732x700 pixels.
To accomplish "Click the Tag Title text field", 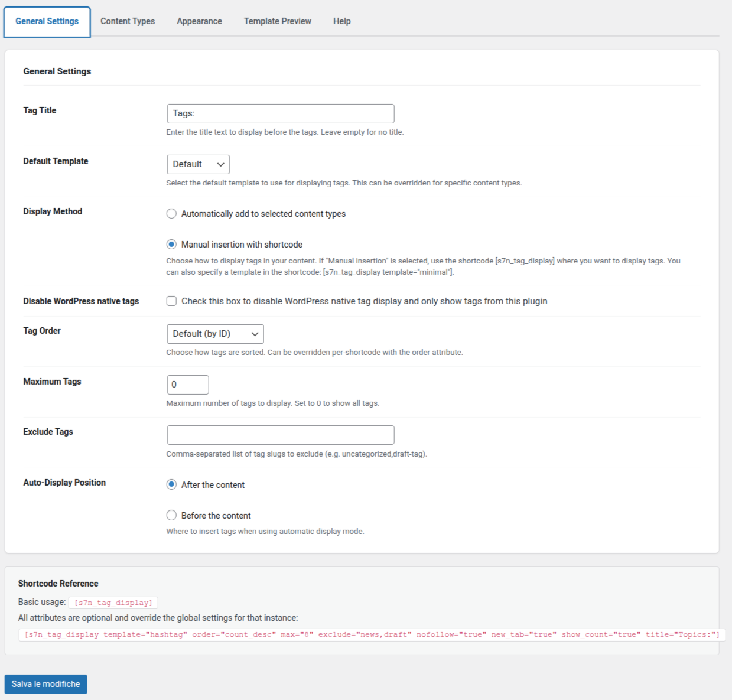I will (x=280, y=113).
